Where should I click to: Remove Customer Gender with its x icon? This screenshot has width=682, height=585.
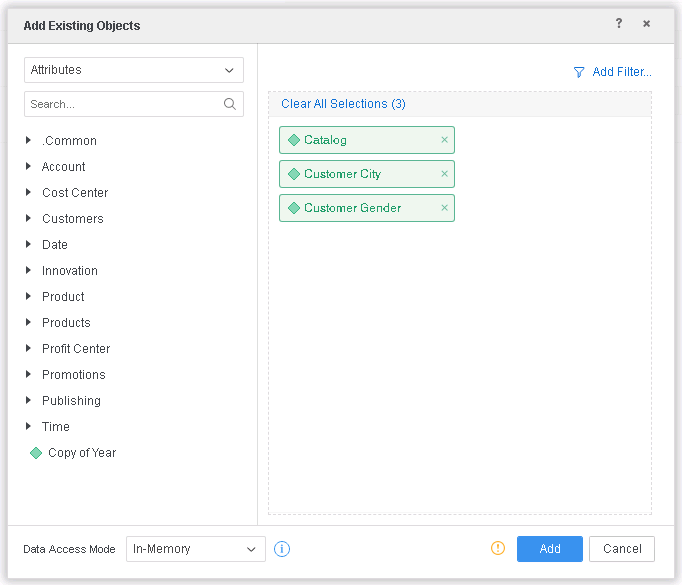point(444,208)
